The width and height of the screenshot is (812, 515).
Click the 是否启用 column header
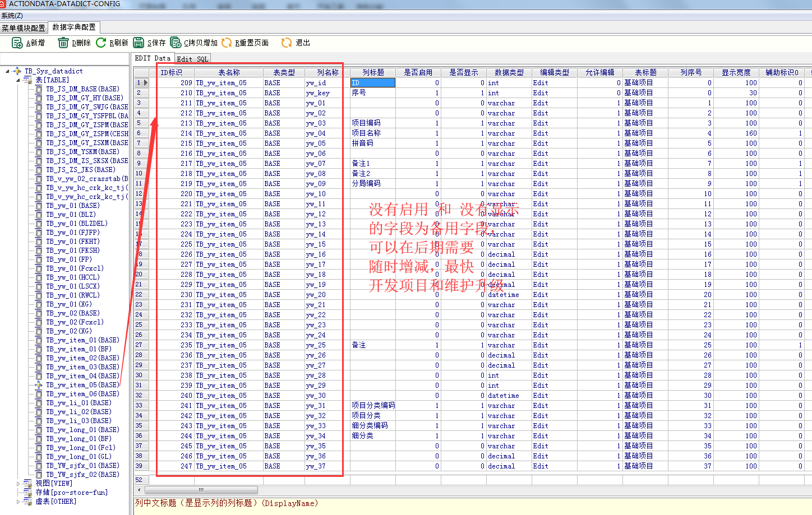tap(418, 72)
